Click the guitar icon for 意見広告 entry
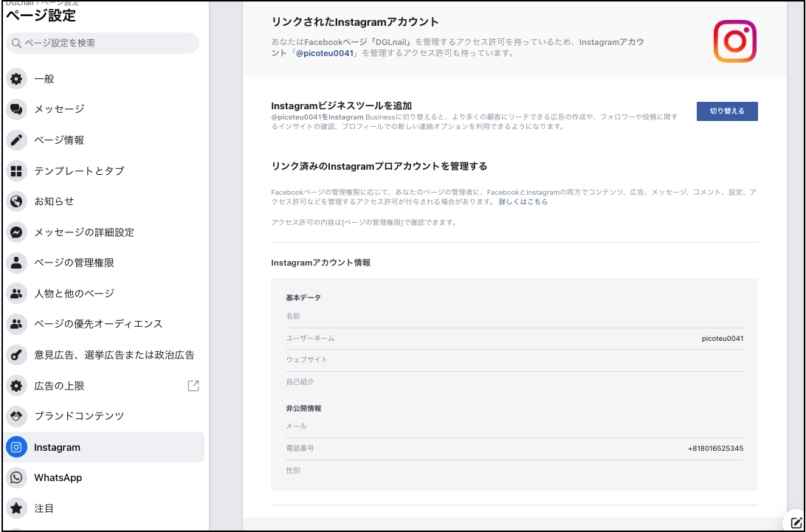 coord(16,355)
